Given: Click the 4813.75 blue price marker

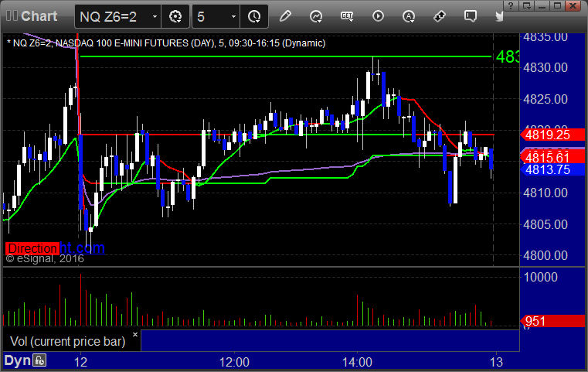Looking at the screenshot, I should click(x=552, y=169).
